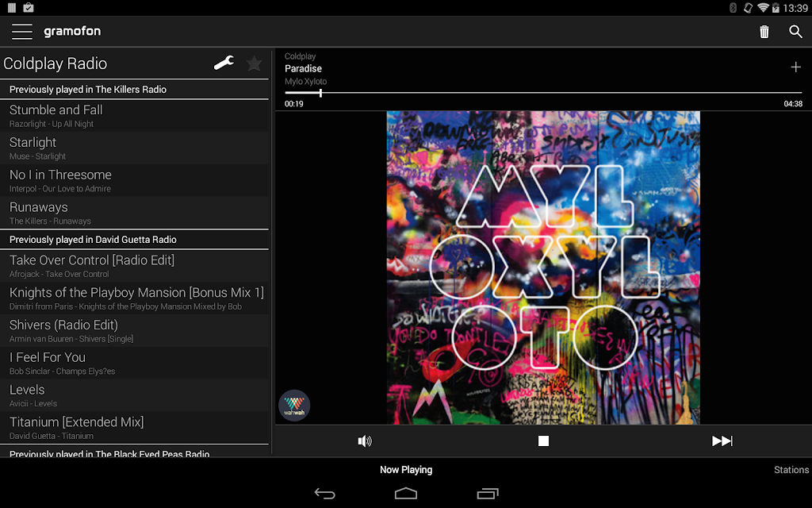Click the screen rotation status icon
This screenshot has width=812, height=508.
748,8
